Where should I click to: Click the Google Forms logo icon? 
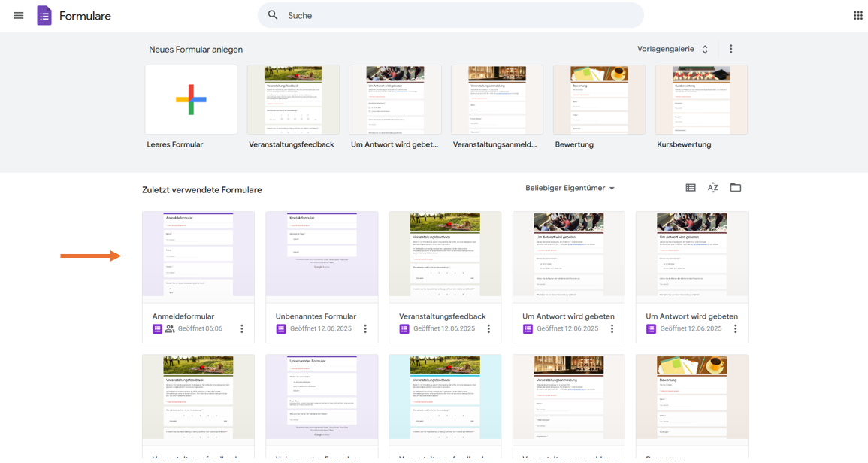pos(44,15)
